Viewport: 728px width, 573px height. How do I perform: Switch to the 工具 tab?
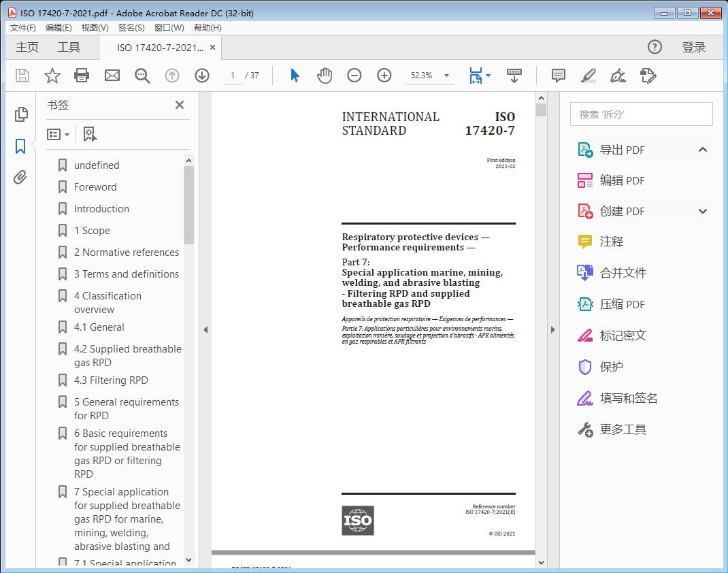(x=69, y=47)
